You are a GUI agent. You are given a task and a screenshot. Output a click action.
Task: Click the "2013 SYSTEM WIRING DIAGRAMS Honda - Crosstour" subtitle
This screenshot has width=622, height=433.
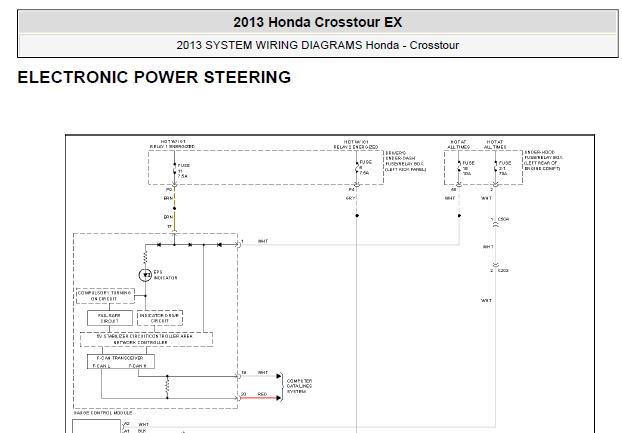pos(317,45)
